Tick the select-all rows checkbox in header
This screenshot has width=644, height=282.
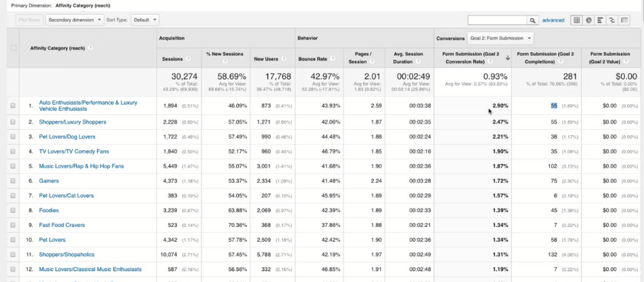coord(14,48)
